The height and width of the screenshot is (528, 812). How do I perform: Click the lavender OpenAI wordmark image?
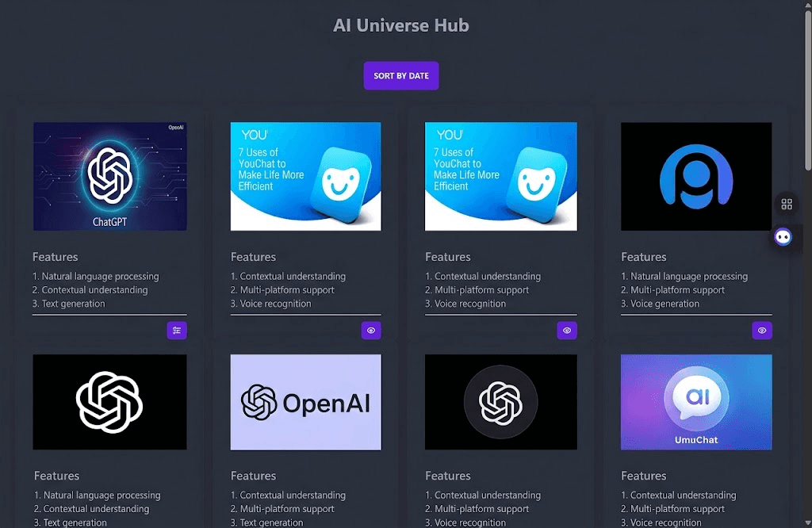[x=305, y=402]
